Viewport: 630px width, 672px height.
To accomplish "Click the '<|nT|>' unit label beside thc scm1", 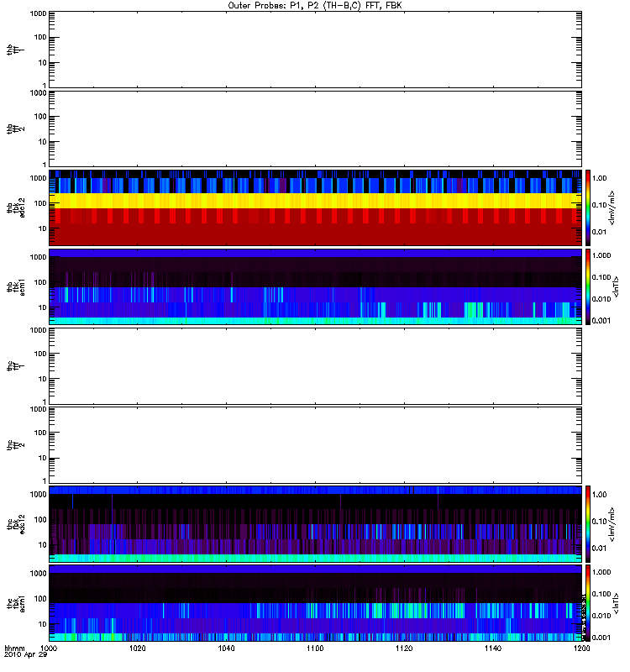I will [617, 603].
